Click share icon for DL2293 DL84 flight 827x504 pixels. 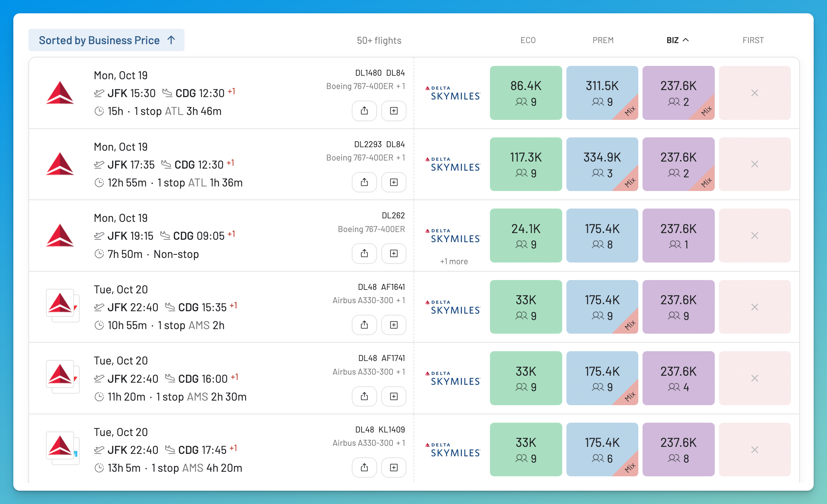point(364,182)
